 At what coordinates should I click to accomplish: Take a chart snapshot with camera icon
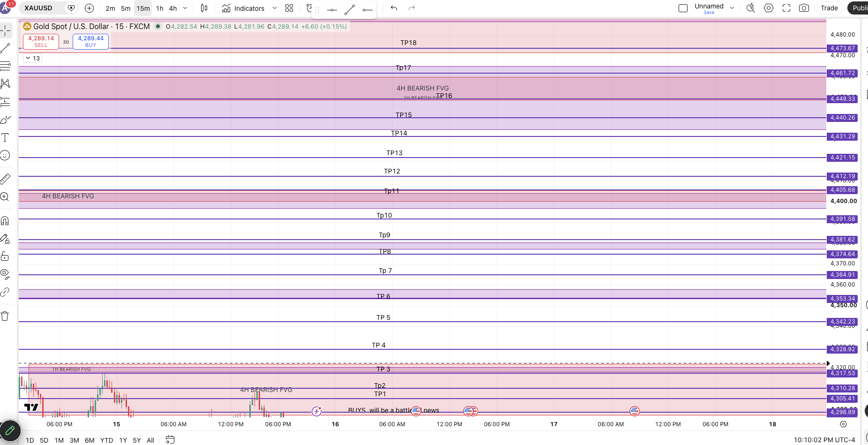click(804, 8)
